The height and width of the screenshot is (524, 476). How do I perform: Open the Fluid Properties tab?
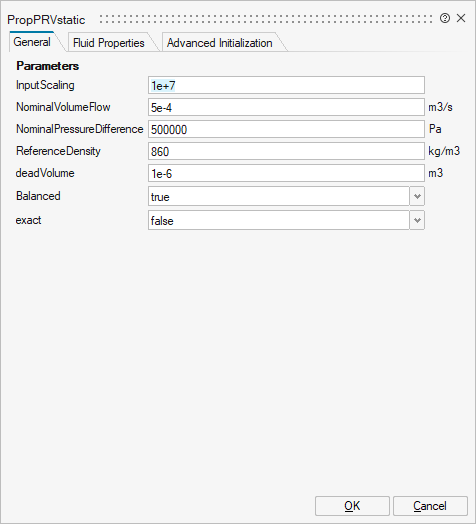(x=109, y=43)
